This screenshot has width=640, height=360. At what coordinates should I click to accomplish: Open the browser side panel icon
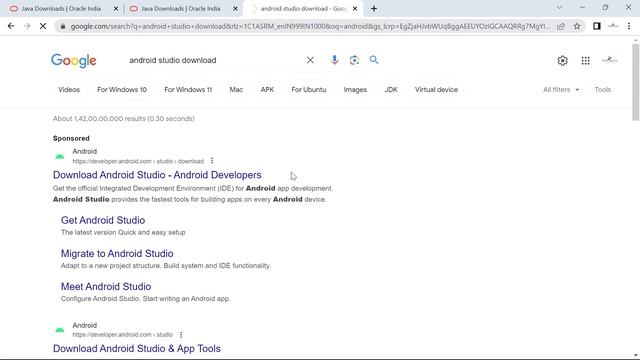tap(597, 26)
